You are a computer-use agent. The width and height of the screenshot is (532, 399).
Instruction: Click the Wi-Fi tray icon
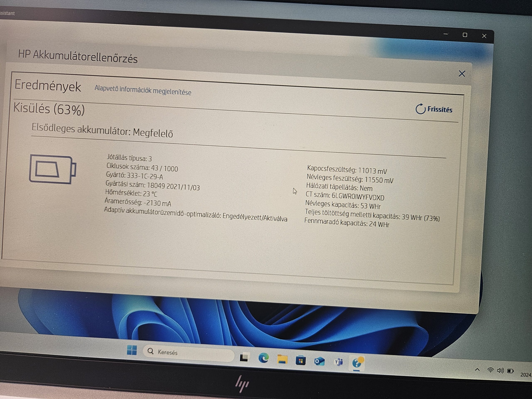(490, 370)
